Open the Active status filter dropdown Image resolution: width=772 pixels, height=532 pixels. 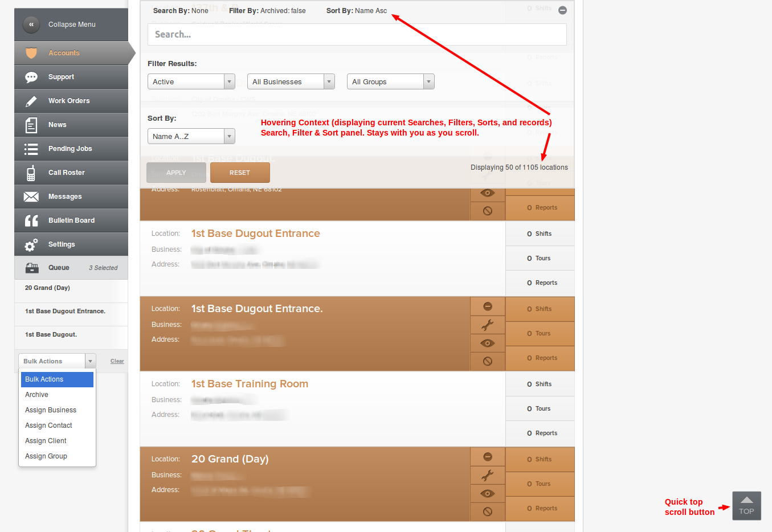click(191, 81)
